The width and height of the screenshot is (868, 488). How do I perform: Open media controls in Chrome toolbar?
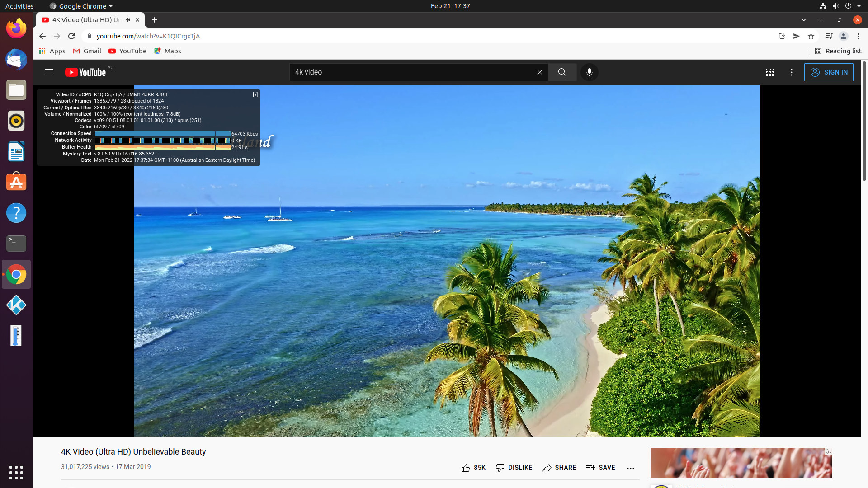(829, 36)
